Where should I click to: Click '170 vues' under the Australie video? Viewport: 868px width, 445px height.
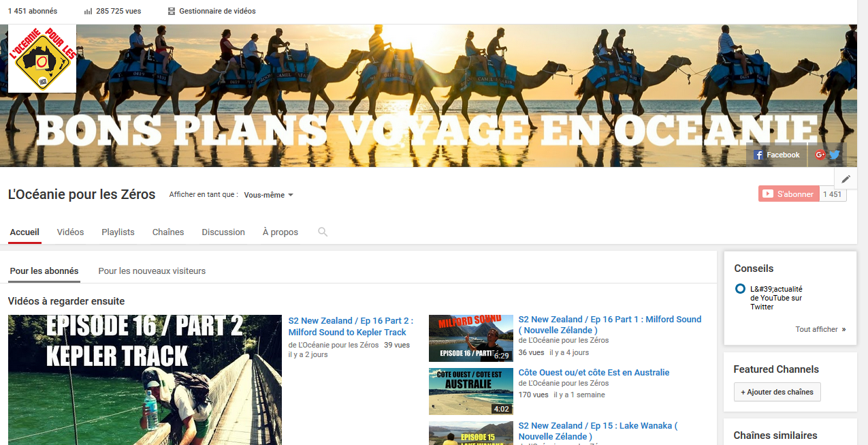(x=533, y=395)
